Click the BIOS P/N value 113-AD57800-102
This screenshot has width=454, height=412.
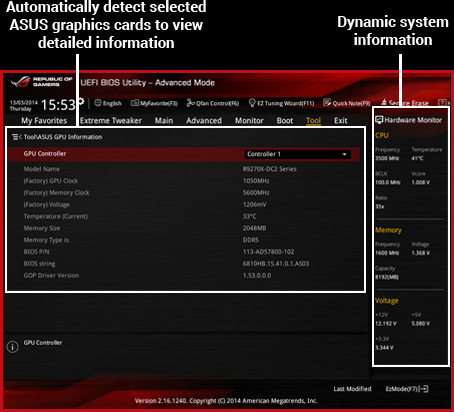click(x=269, y=252)
